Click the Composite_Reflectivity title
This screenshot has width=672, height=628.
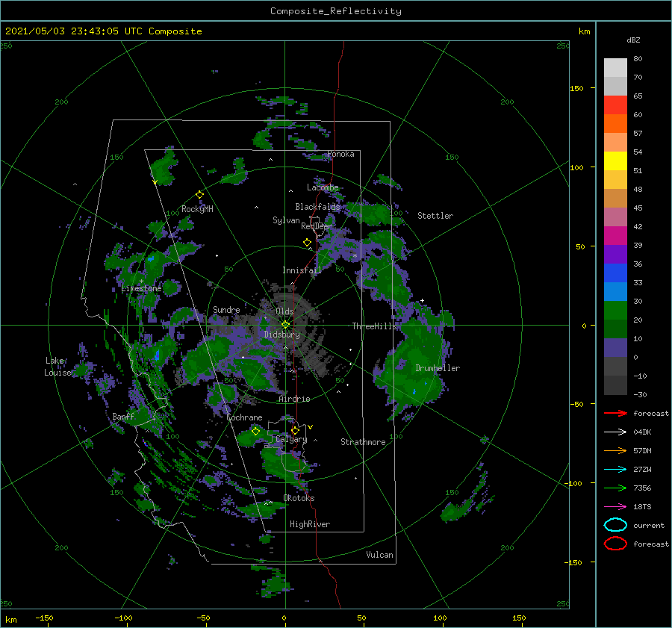[x=336, y=11]
